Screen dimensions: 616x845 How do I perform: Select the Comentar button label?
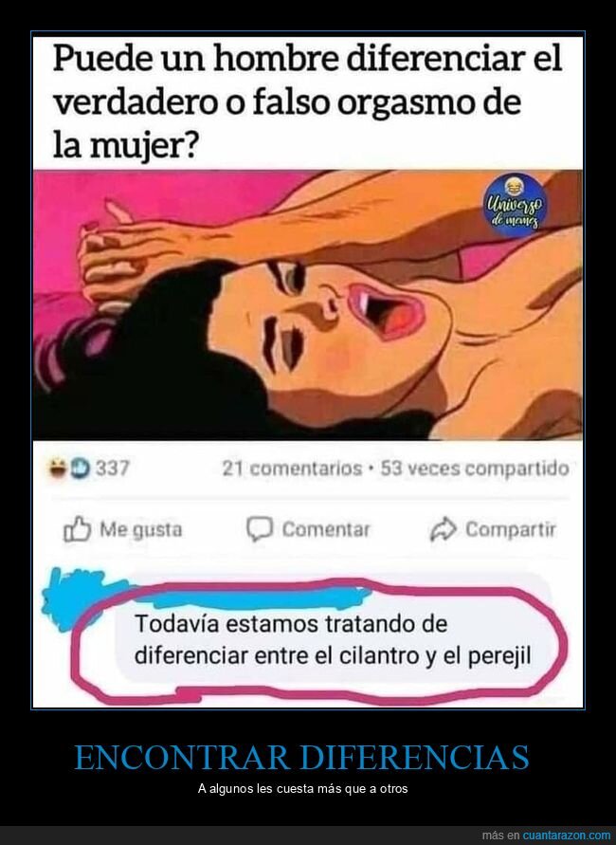326,529
